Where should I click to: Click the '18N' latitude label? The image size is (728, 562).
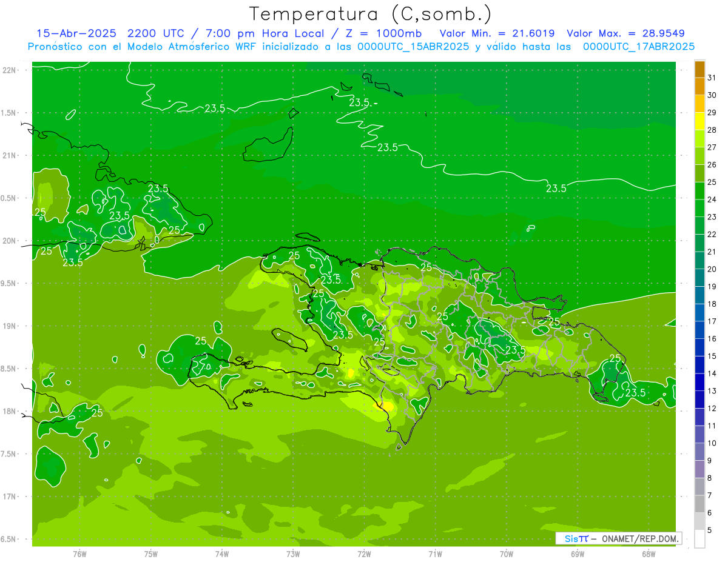tap(8, 411)
